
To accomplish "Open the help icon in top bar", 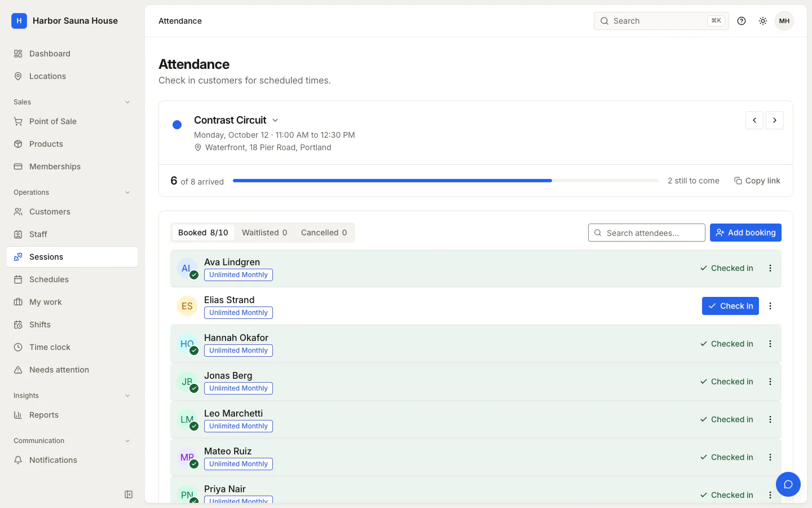I will (x=742, y=21).
